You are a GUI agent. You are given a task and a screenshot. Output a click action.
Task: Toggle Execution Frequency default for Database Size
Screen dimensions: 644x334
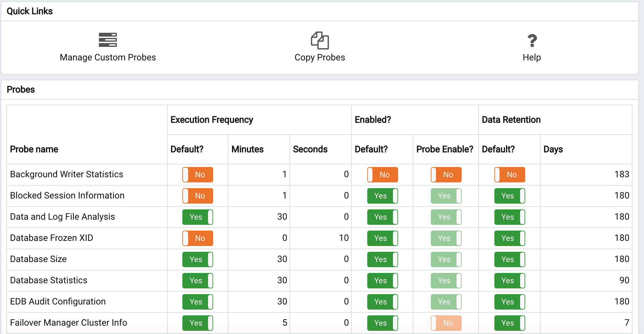[198, 259]
